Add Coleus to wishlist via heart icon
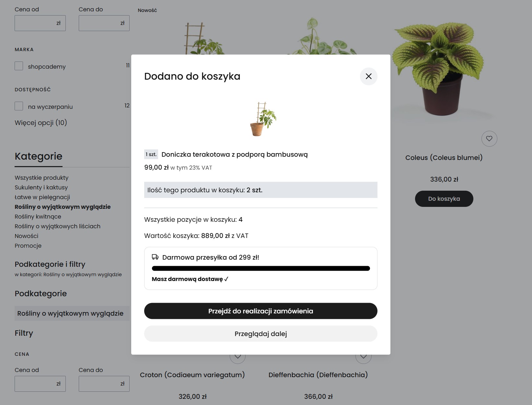 click(489, 139)
